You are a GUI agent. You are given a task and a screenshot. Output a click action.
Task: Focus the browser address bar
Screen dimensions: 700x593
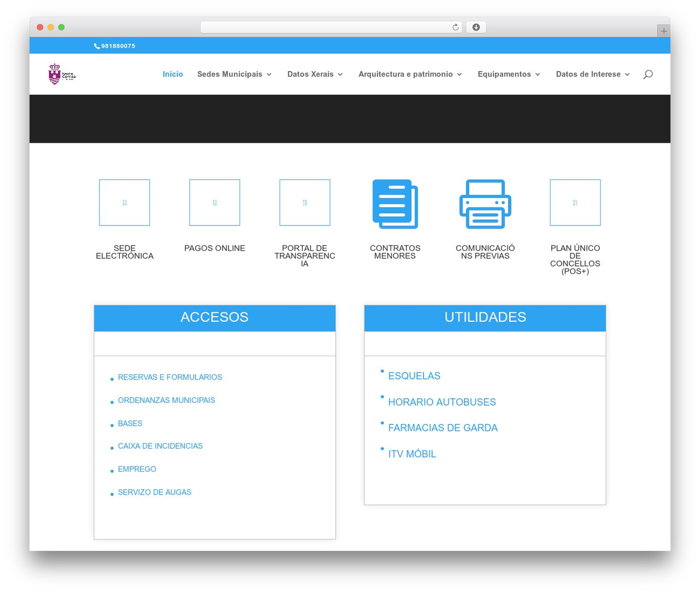(331, 27)
